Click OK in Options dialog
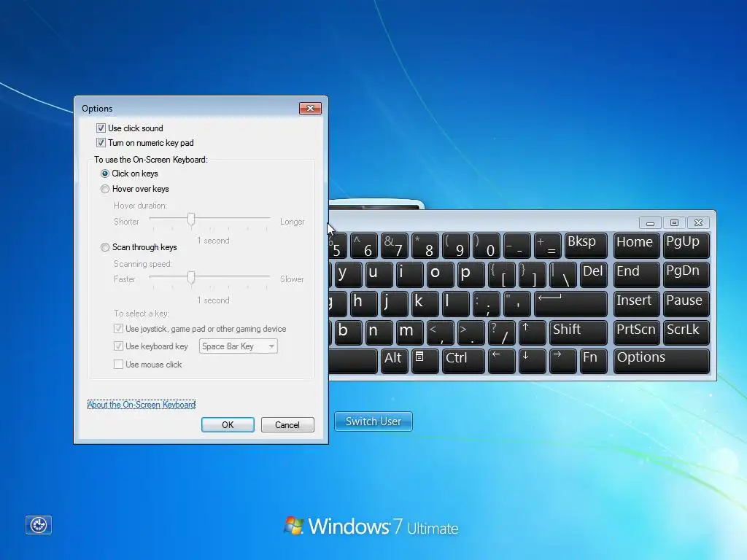 point(228,425)
